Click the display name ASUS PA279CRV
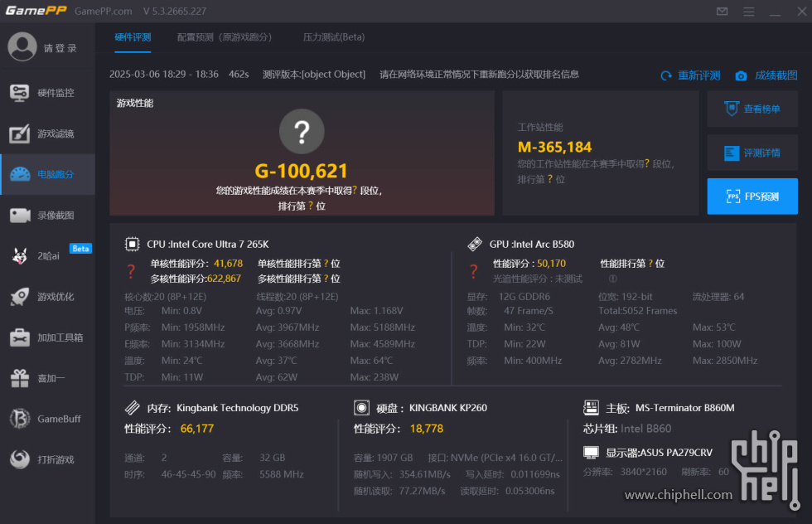 tap(676, 453)
